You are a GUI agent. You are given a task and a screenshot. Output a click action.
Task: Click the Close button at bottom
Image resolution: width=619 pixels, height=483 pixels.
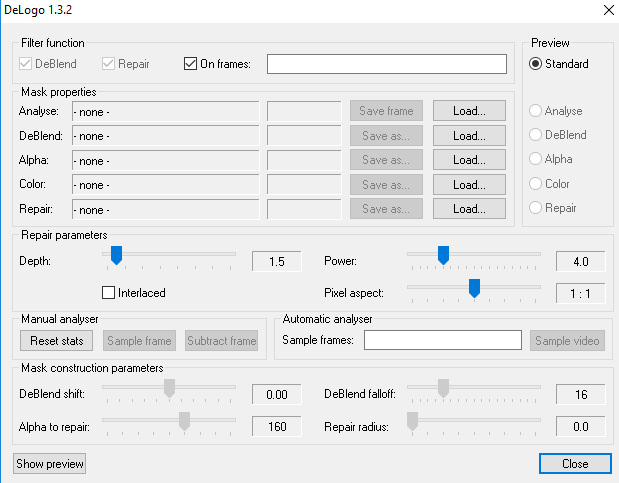pos(575,463)
